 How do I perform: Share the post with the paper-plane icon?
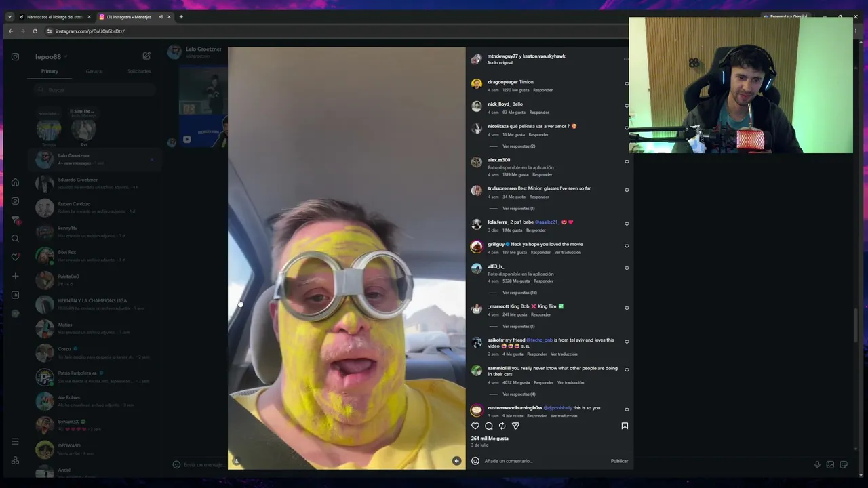(x=515, y=426)
